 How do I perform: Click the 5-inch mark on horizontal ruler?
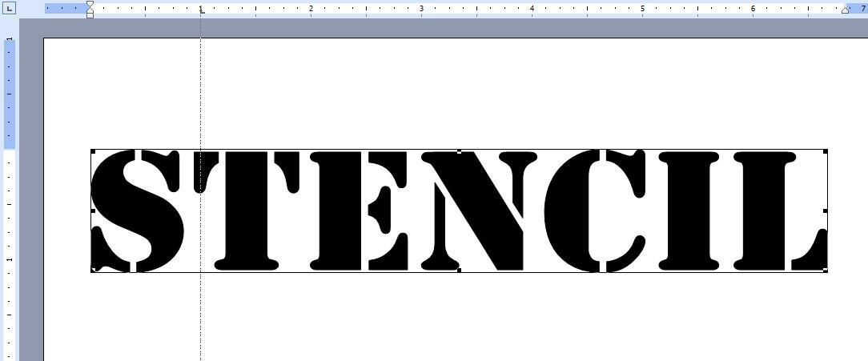point(642,9)
